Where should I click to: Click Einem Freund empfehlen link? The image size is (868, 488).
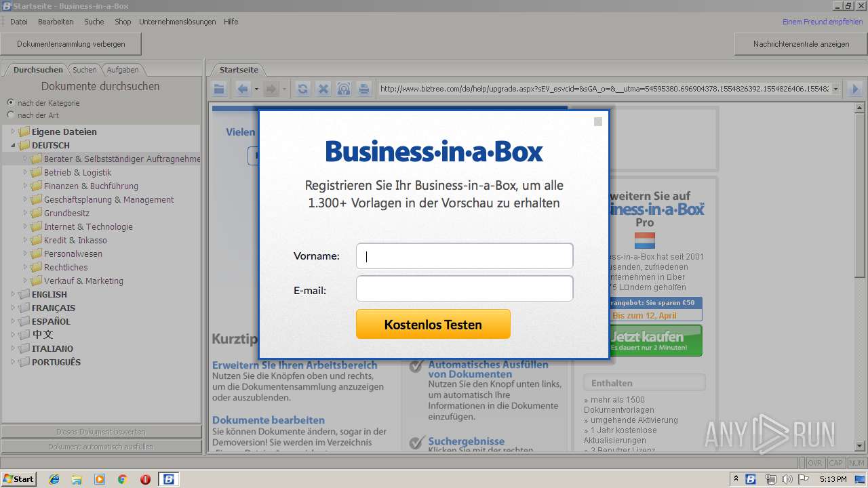tap(823, 22)
